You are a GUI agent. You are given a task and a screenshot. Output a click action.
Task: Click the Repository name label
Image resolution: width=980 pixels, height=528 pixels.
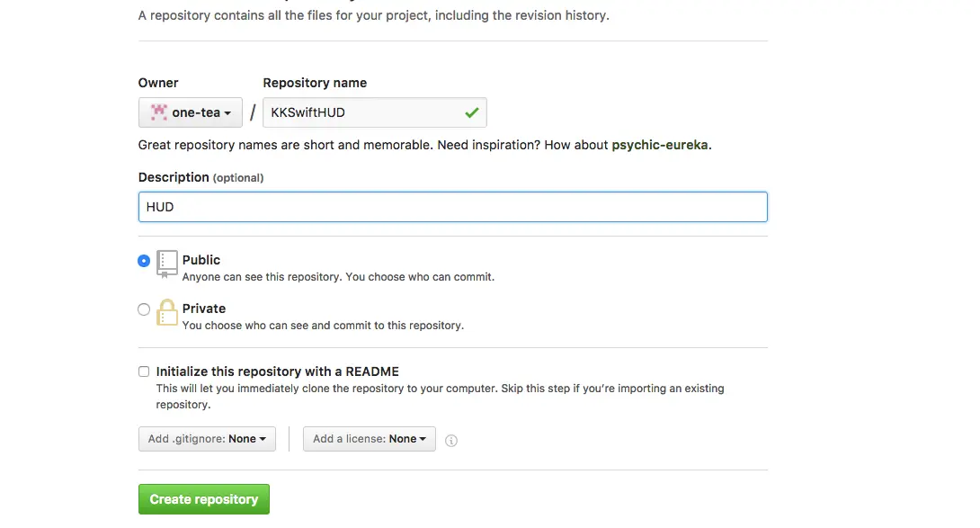[x=315, y=84]
